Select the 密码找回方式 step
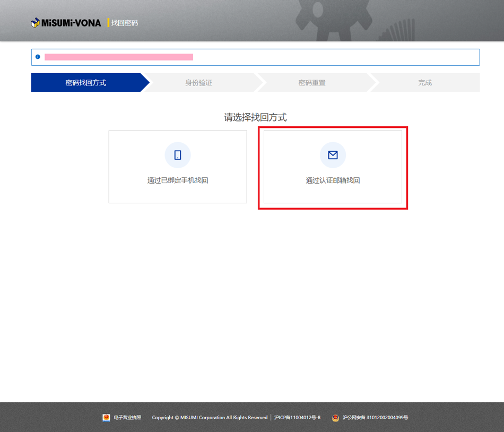The image size is (504, 432). 86,83
